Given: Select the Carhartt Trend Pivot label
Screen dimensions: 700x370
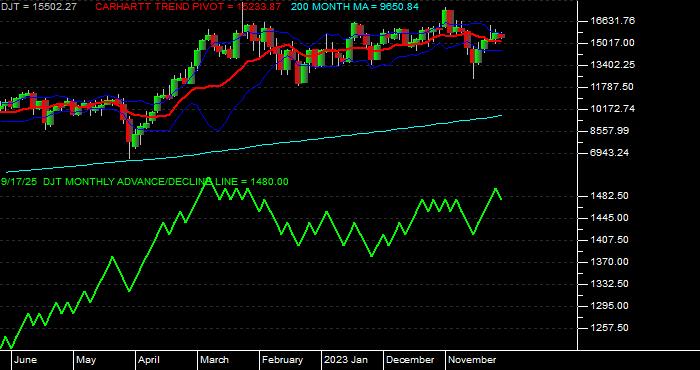Looking at the screenshot, I should (188, 7).
